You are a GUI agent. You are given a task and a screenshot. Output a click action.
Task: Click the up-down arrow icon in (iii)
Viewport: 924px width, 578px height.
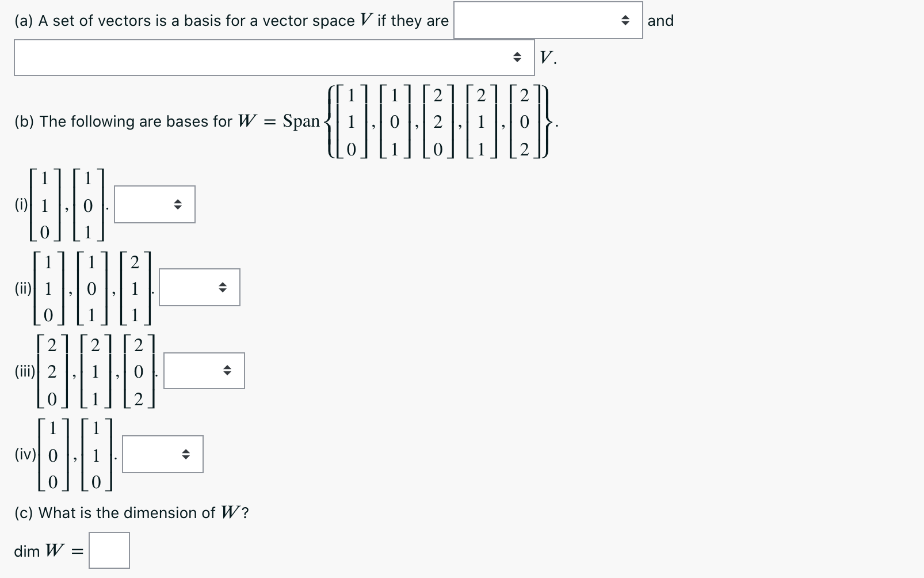tap(228, 369)
